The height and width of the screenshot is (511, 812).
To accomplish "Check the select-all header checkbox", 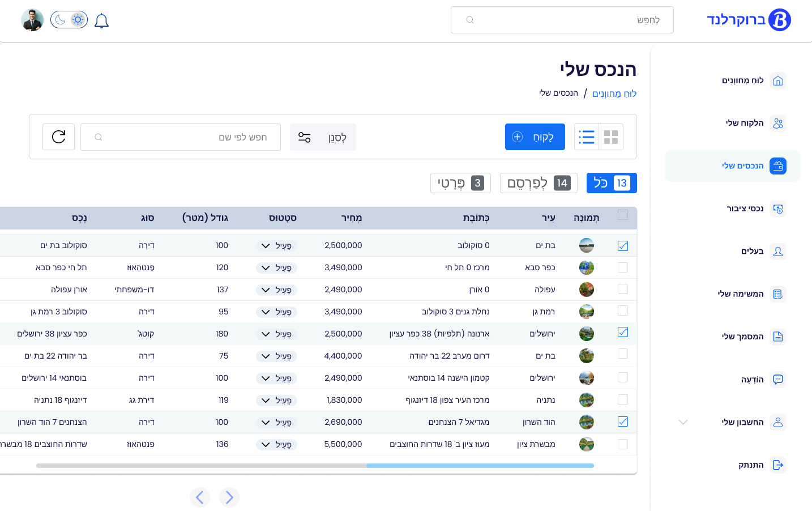I will (623, 215).
